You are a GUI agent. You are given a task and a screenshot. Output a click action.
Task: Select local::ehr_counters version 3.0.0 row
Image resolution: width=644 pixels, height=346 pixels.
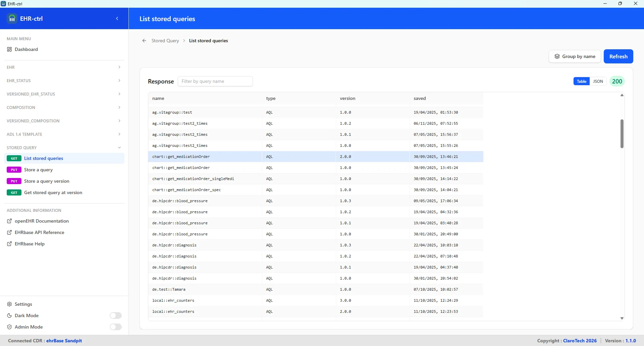[316, 300]
